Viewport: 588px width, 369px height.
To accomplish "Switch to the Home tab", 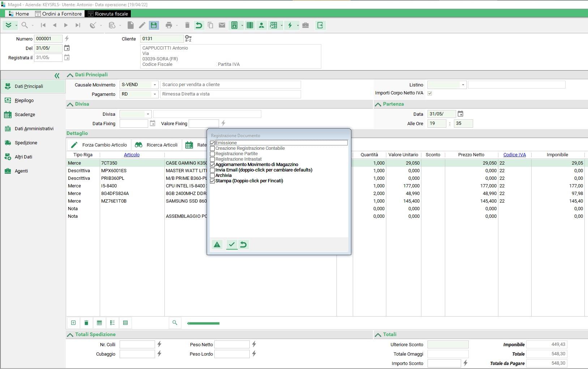I will [18, 14].
